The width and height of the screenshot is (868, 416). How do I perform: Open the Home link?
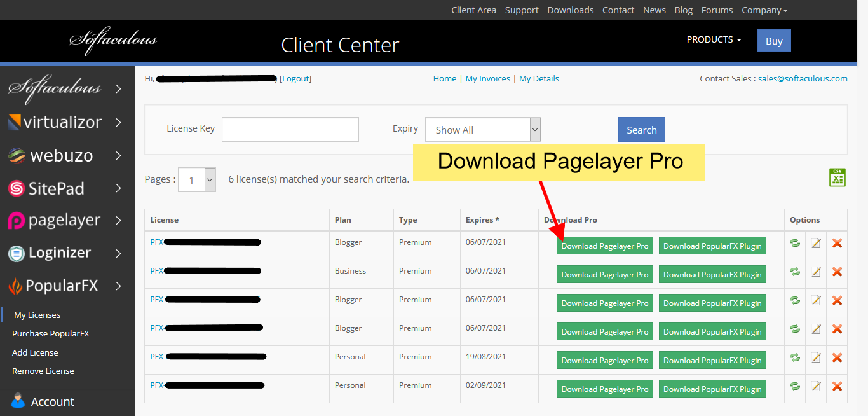tap(445, 78)
